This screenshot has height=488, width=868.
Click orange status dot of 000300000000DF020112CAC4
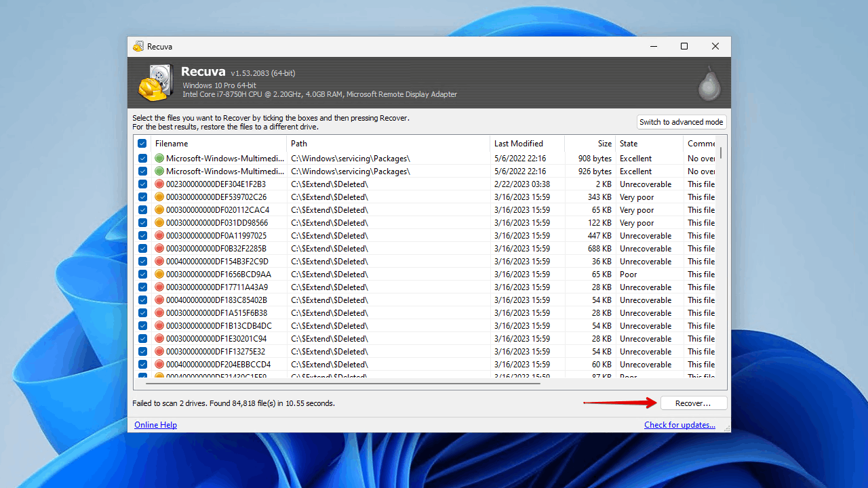click(159, 210)
